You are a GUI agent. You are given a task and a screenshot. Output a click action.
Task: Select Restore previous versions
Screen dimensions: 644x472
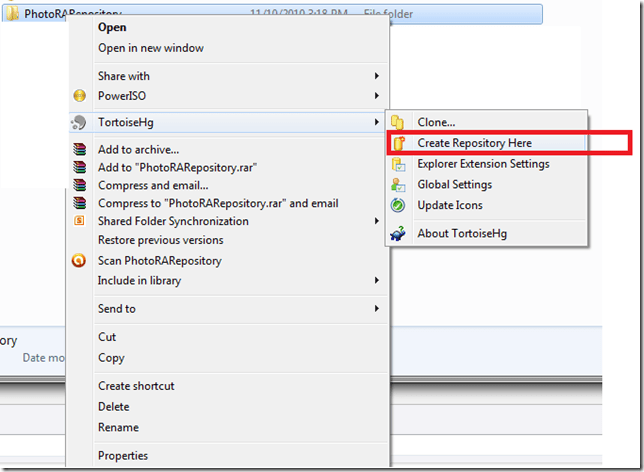click(160, 240)
